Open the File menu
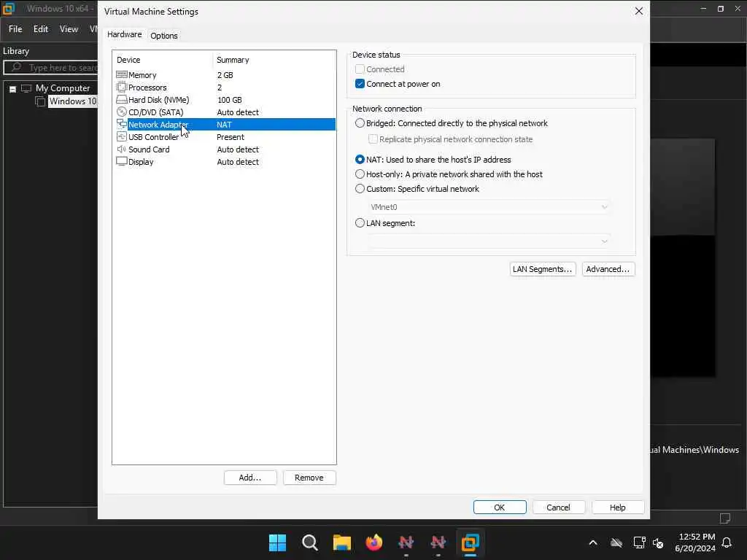This screenshot has width=747, height=560. coord(15,29)
